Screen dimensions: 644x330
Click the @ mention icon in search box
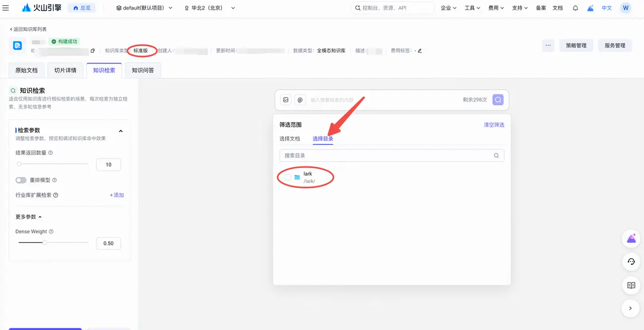click(x=300, y=100)
